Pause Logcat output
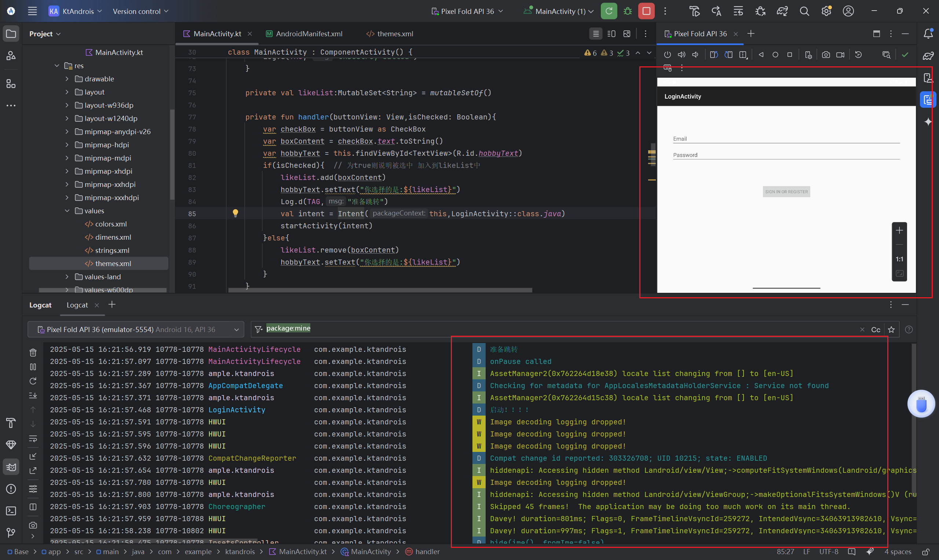The width and height of the screenshot is (939, 560). coord(33,367)
